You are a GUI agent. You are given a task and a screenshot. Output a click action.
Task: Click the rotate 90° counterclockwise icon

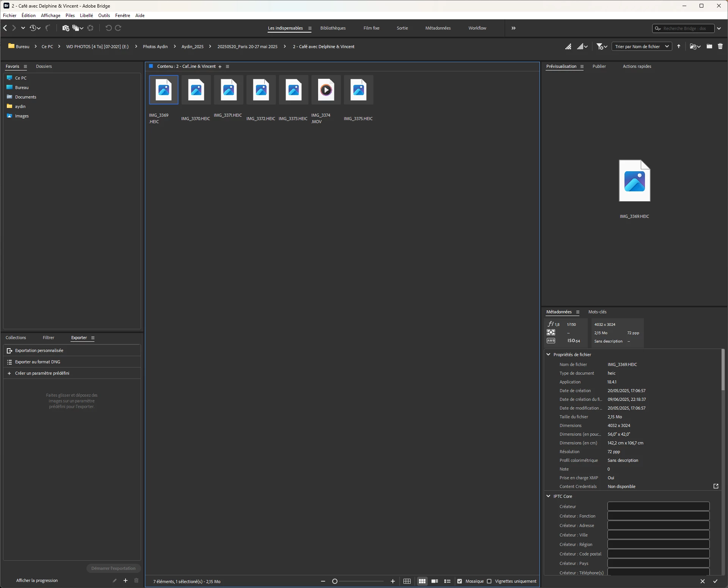[108, 28]
